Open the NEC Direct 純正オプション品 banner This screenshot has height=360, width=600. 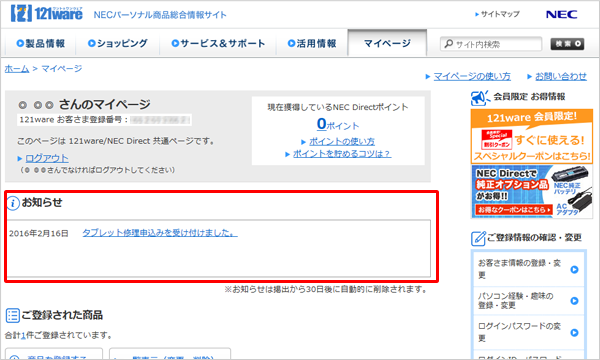point(532,191)
